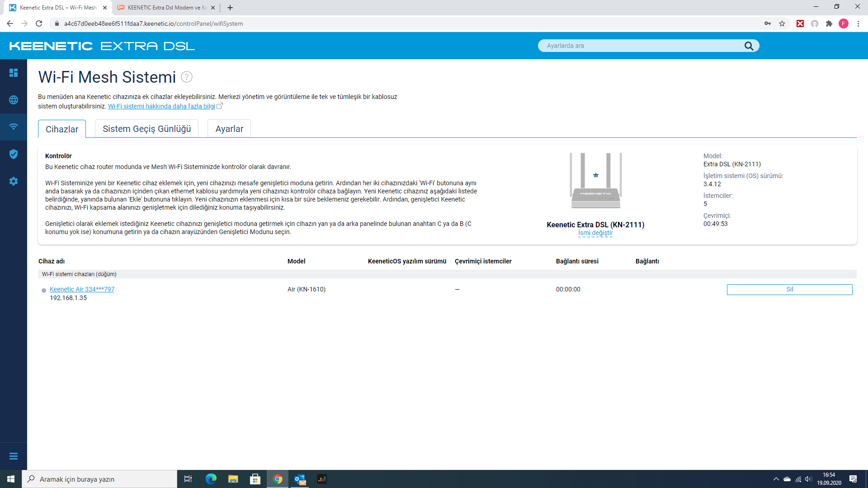Screen dimensions: 868x488
Task: Click the Sil button for Keenetic Air
Action: pos(789,289)
